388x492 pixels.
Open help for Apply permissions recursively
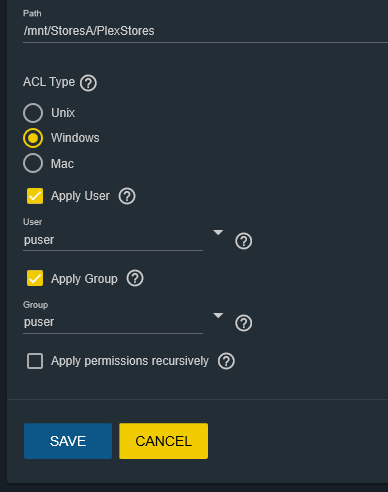tap(226, 361)
